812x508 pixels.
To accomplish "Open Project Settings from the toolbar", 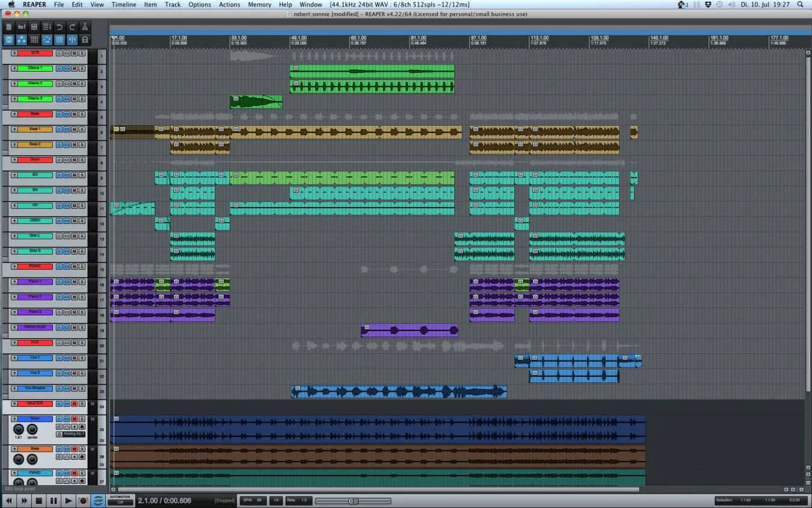I will tap(46, 26).
